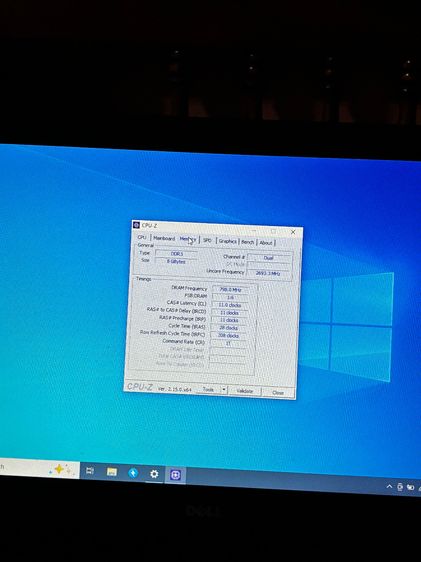This screenshot has width=421, height=562.
Task: Open the About tab
Action: pyautogui.click(x=266, y=243)
